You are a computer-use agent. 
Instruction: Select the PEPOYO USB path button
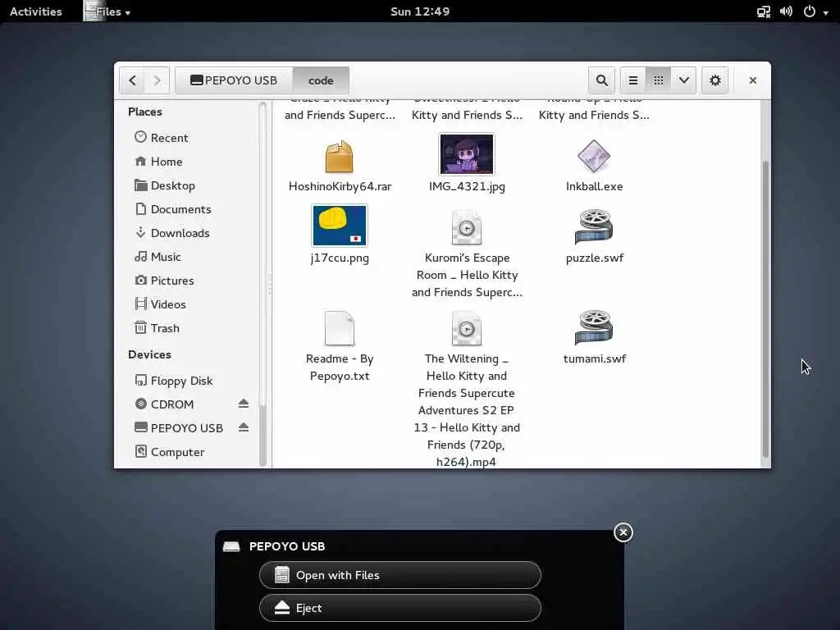234,80
